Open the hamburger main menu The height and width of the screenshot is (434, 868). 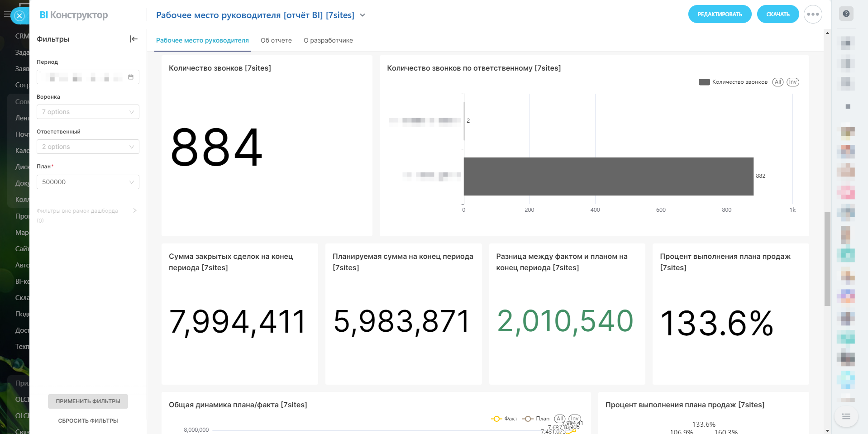coord(6,14)
